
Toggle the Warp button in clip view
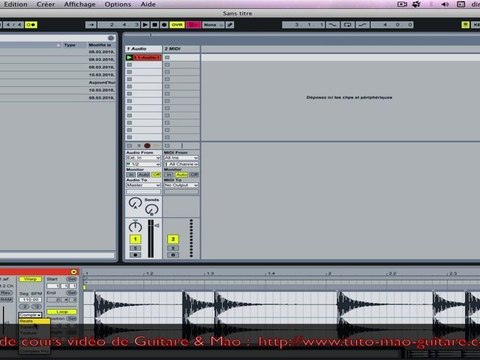30,279
